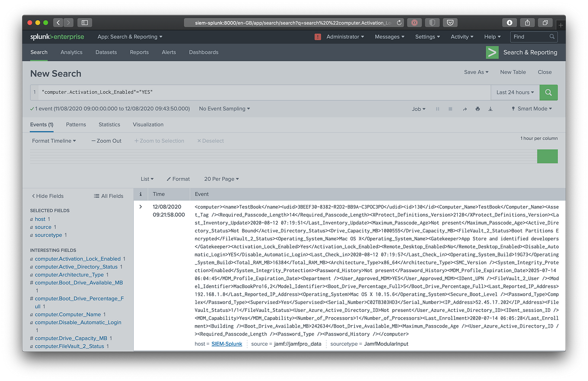Select computer.Architecture_Type field

point(69,275)
